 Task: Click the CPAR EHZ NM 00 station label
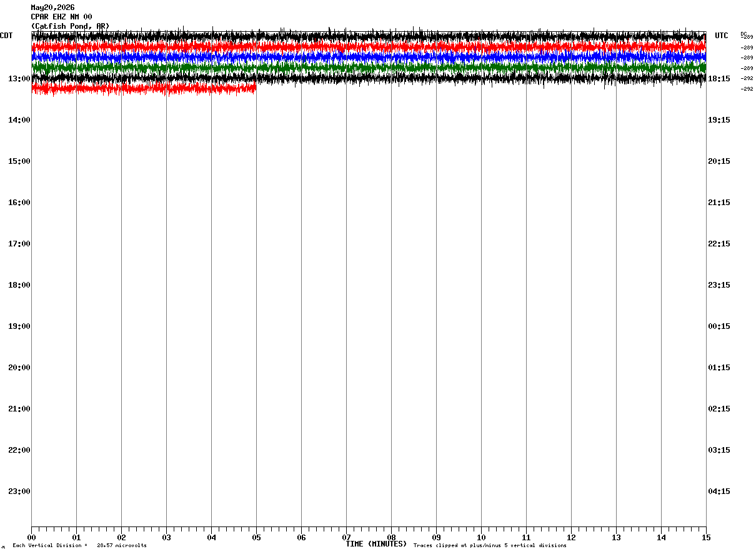coord(61,17)
